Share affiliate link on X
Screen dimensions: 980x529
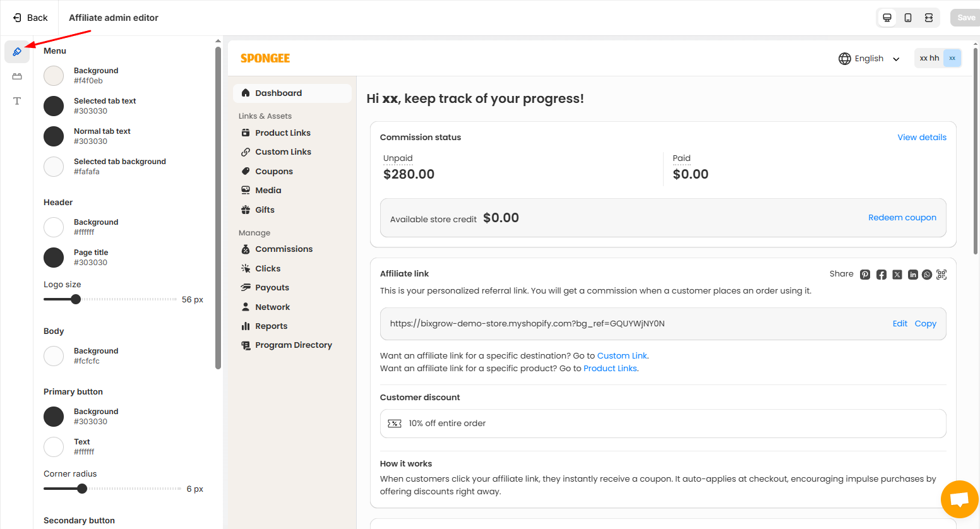coord(897,275)
